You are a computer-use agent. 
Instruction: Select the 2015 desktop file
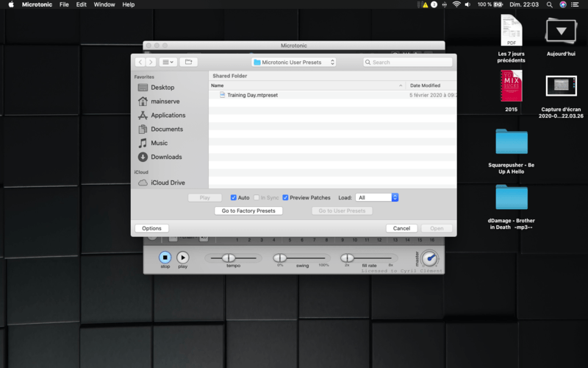tap(511, 86)
